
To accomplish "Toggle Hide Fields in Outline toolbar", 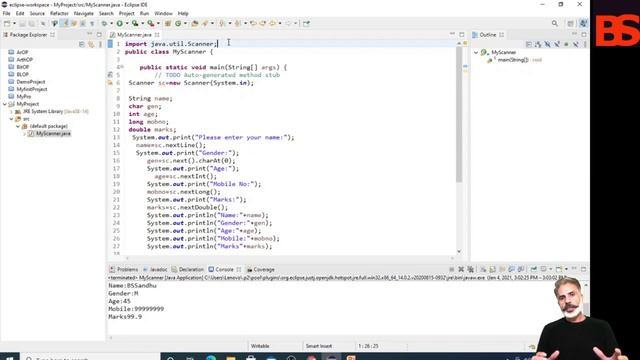I will pyautogui.click(x=547, y=44).
